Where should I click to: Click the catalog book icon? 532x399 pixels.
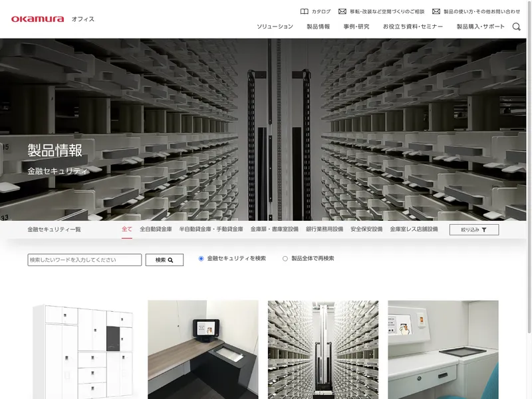pyautogui.click(x=304, y=11)
